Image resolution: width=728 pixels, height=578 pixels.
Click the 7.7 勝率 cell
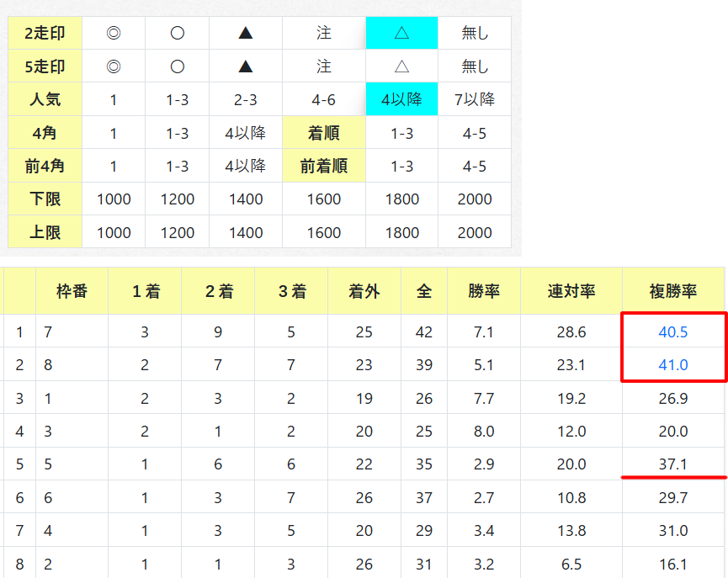tap(484, 398)
